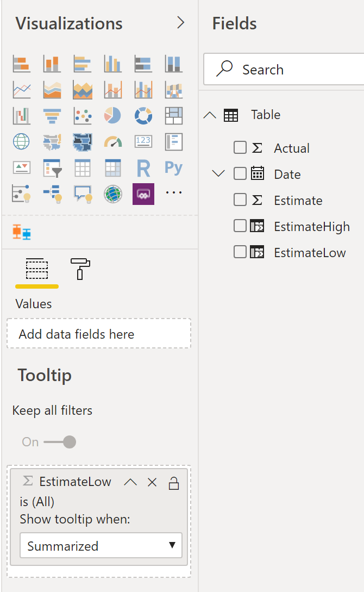Add a ribbon chart visual

coord(173,90)
